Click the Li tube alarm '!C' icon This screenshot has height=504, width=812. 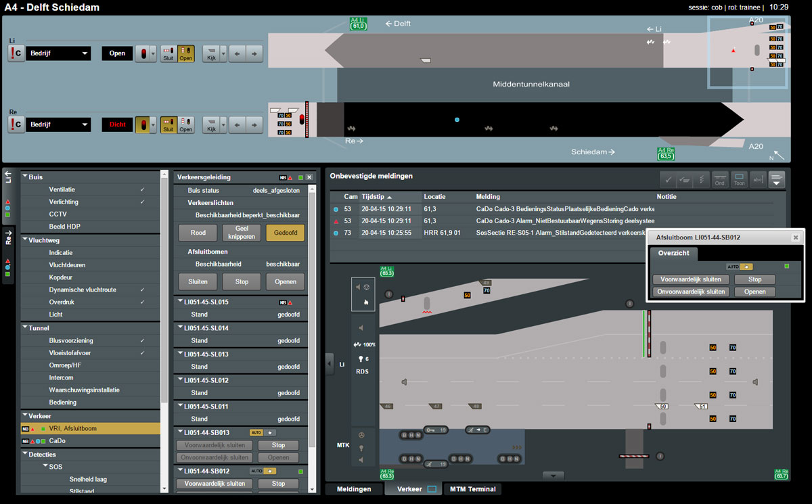[x=16, y=53]
